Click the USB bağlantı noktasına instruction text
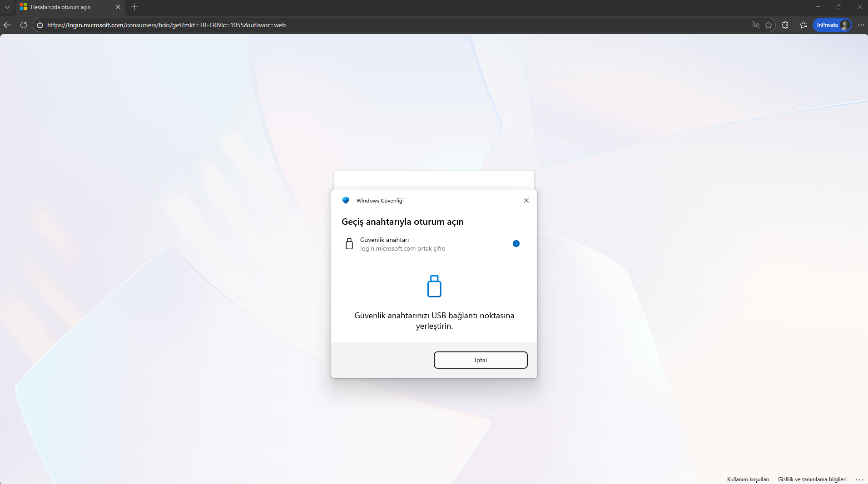The height and width of the screenshot is (484, 868). [434, 321]
